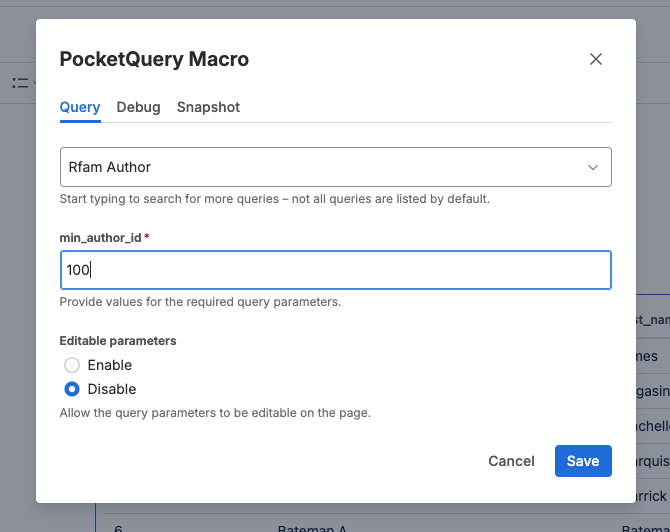Click the "min_author_id" field label
Screen dimensions: 670x532
pyautogui.click(x=101, y=237)
